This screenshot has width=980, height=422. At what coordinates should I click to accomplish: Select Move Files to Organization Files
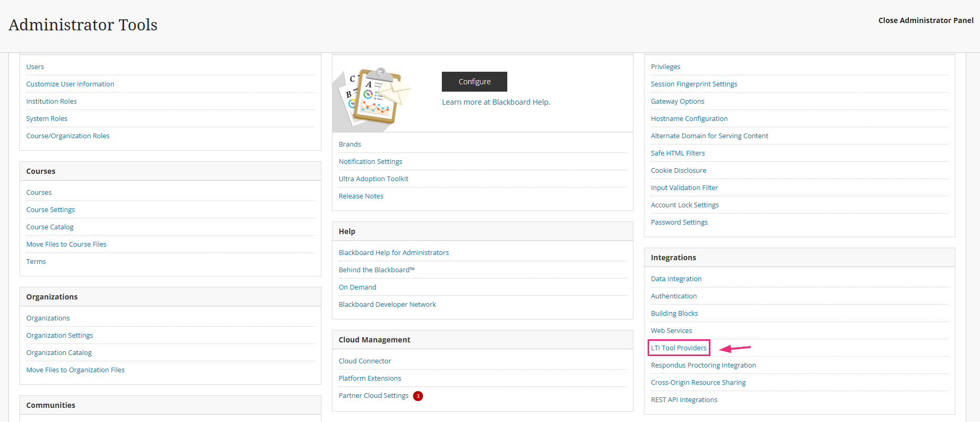pos(75,370)
